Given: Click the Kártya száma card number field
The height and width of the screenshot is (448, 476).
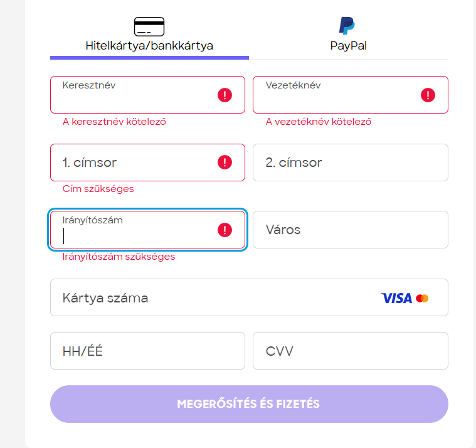Looking at the screenshot, I should 213,297.
